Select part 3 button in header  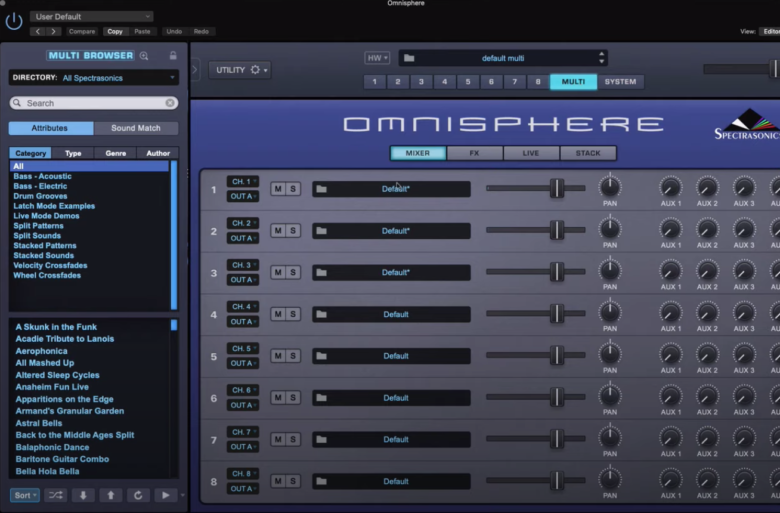click(x=421, y=82)
